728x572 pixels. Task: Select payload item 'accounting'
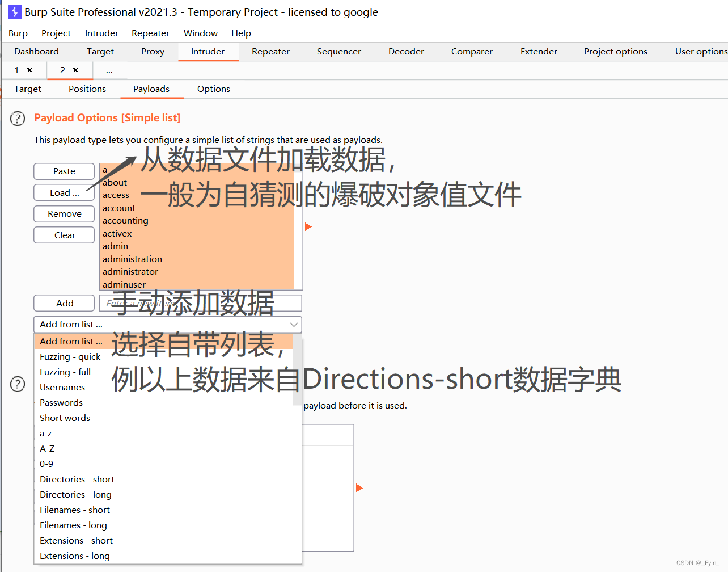tap(197, 221)
